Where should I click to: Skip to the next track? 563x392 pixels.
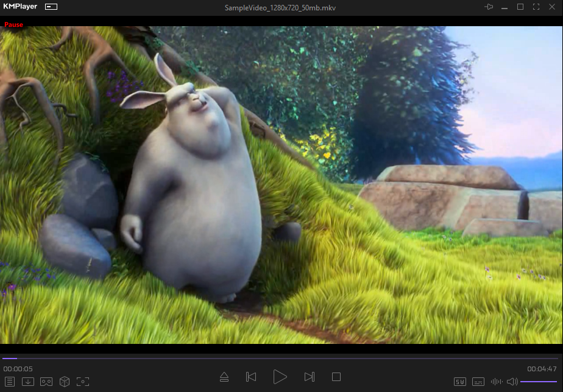point(310,377)
